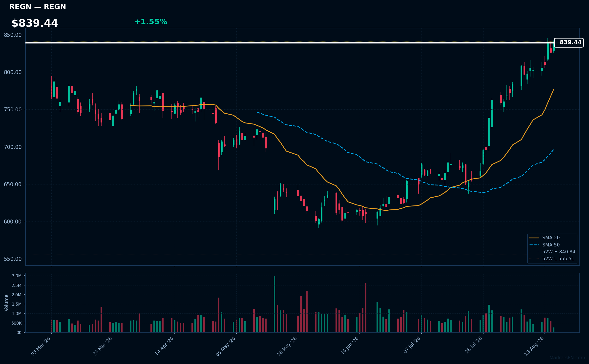Select the "24 Mar '26" date label
The height and width of the screenshot is (364, 589).
(102, 346)
